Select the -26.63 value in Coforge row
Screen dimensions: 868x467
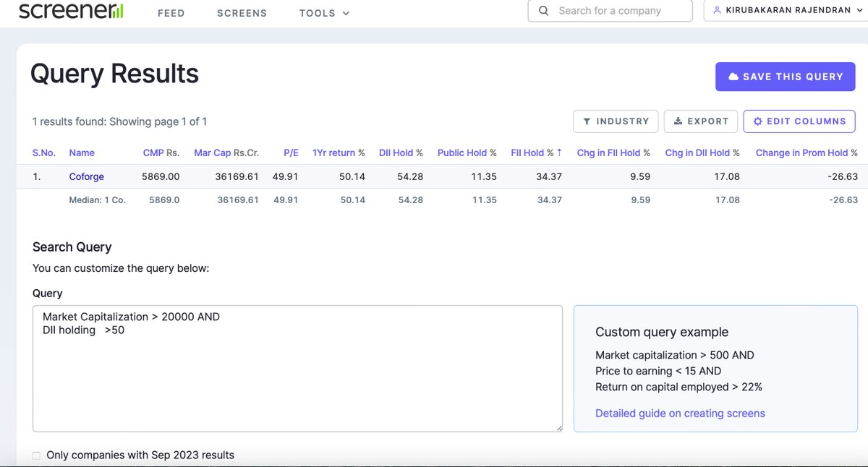[x=843, y=176]
